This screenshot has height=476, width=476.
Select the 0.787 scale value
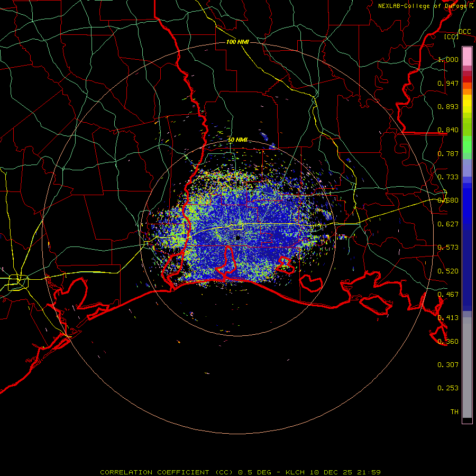pyautogui.click(x=448, y=153)
